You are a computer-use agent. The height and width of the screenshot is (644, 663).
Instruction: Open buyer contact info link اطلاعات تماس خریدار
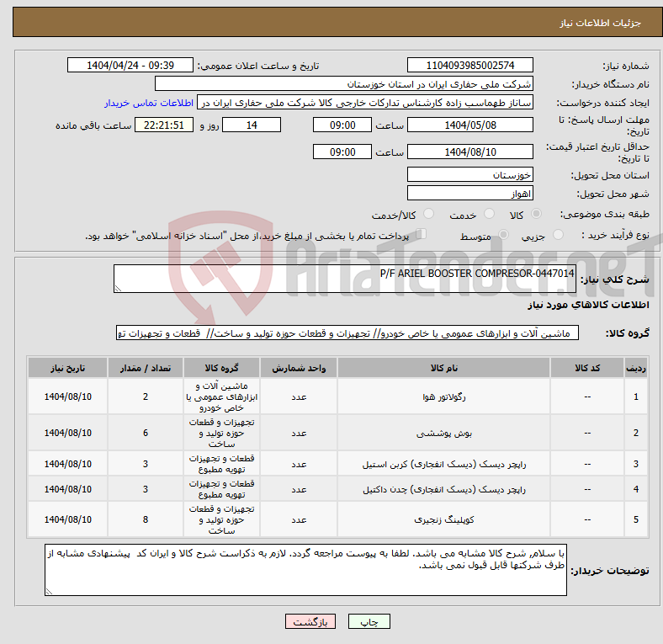(149, 103)
